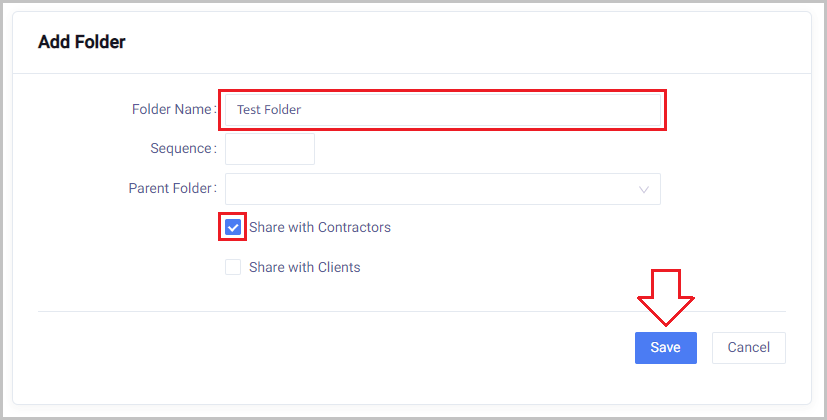
Task: Click the "Share with Clients" label text
Action: point(304,267)
